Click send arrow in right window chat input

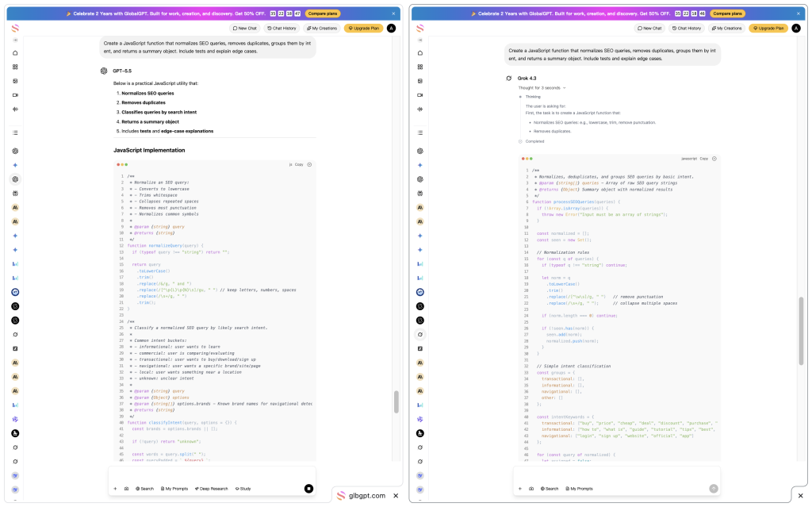point(714,488)
